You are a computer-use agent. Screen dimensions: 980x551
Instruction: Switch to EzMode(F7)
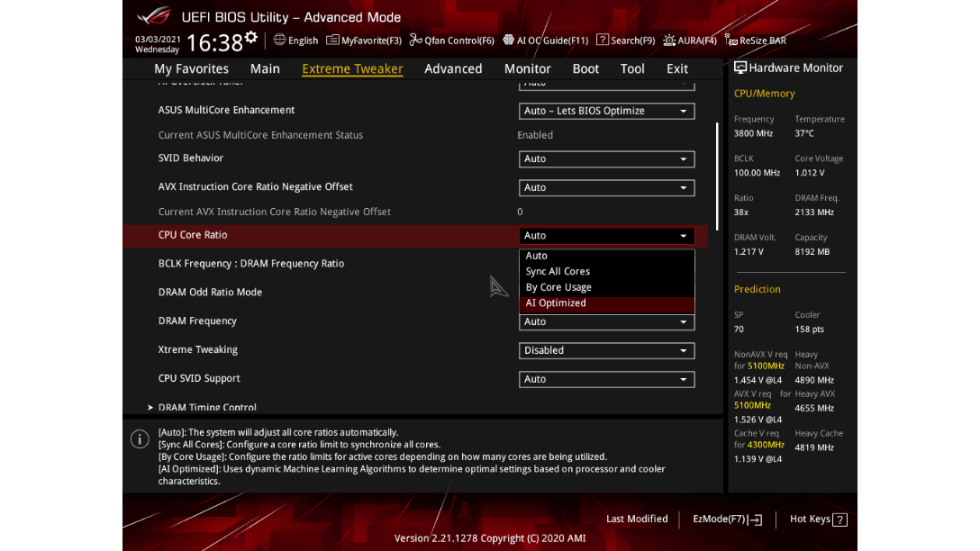(x=727, y=519)
